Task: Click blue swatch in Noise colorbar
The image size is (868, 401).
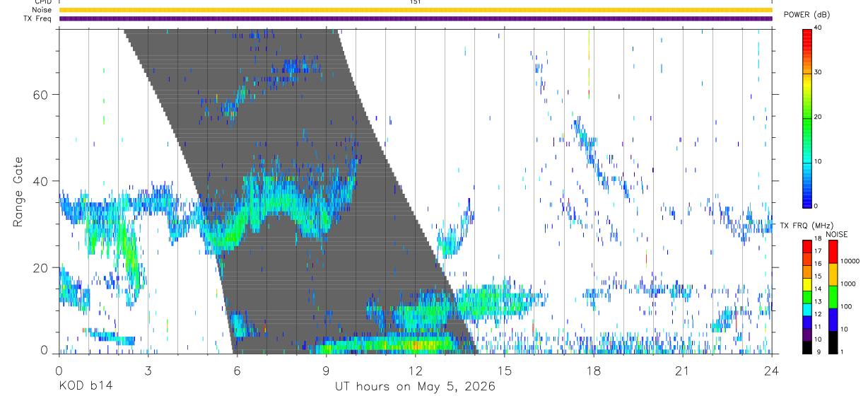Action: point(833,320)
